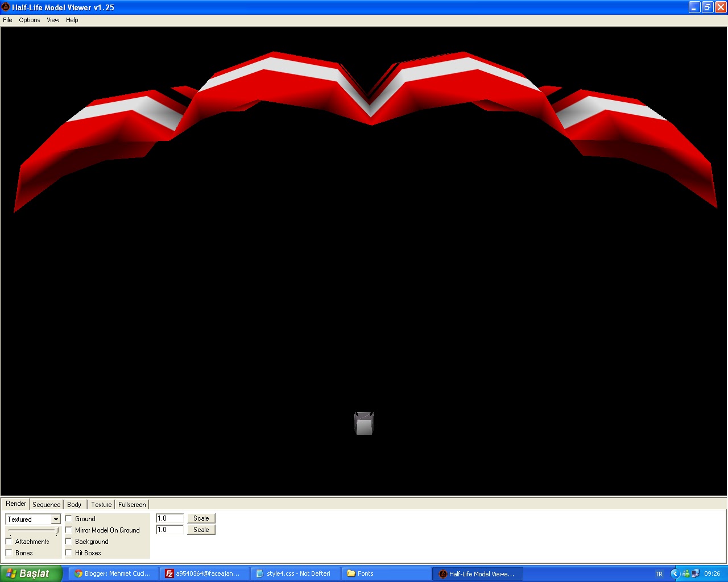Screen dimensions: 728x582
Task: Click the network connection tray icon
Action: 695,573
